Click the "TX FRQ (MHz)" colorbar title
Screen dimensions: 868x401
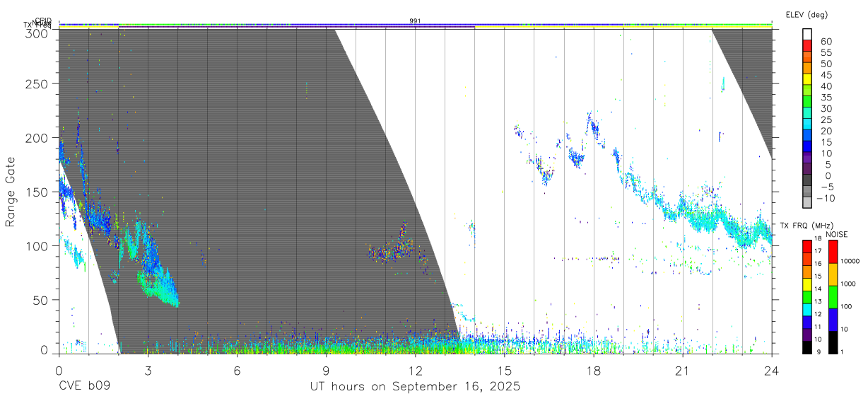pos(807,226)
